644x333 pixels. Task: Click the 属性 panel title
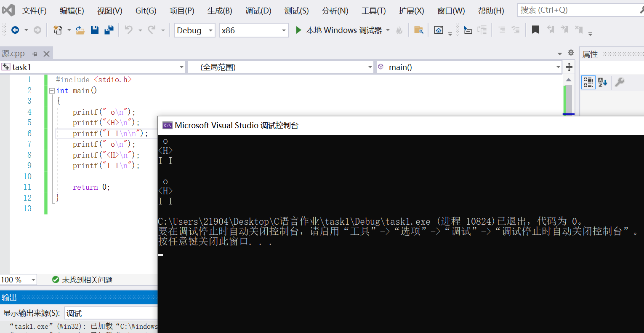click(x=590, y=54)
